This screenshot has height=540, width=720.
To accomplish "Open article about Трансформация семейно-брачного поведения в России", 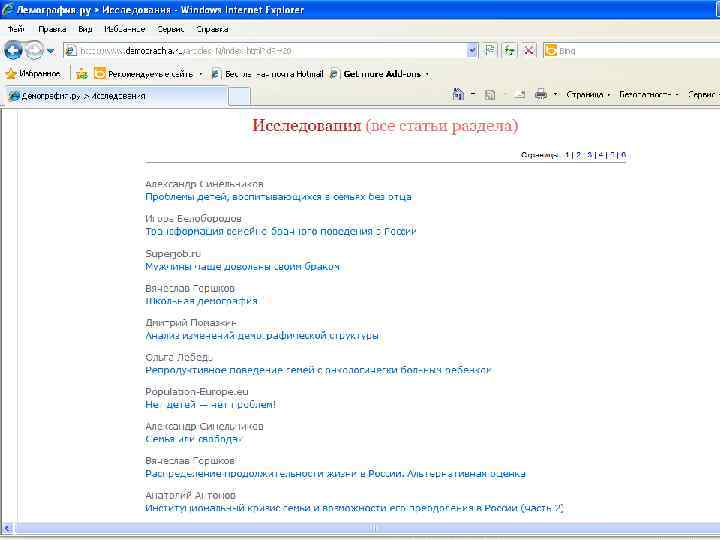I will click(281, 231).
